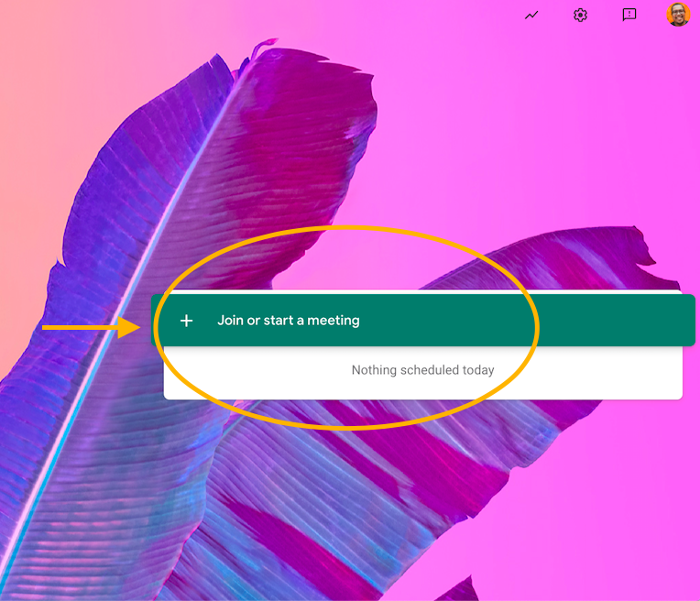Click the word "meeting" in the green bar
Viewport: 700px width, 601px height.
(334, 321)
